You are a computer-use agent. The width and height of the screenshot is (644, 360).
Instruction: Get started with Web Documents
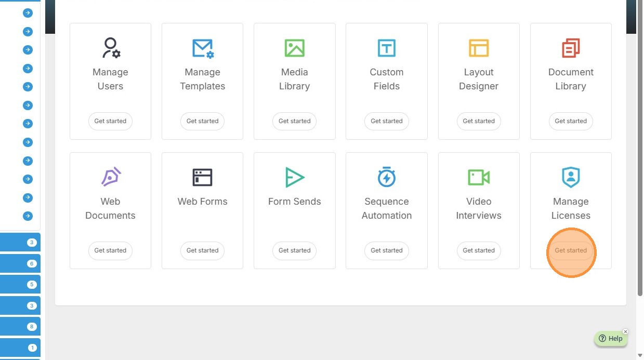click(x=110, y=250)
